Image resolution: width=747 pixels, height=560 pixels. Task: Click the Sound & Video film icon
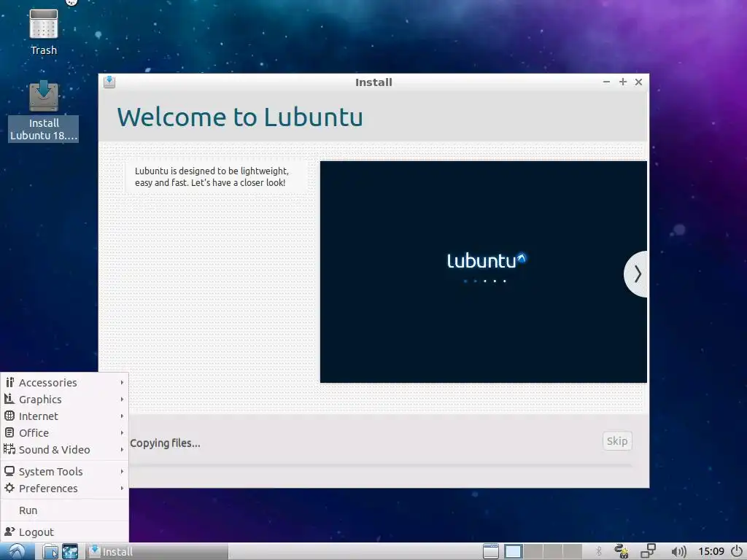[9, 449]
